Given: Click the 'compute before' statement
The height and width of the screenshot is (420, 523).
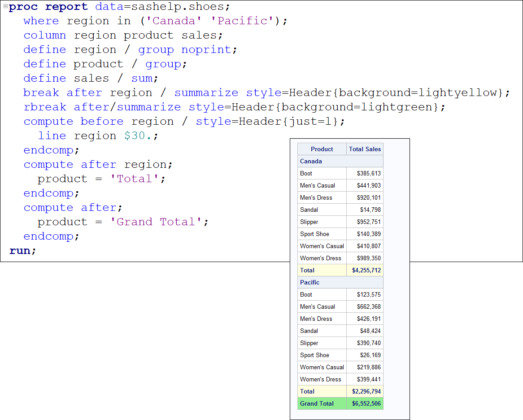Looking at the screenshot, I should 74,122.
